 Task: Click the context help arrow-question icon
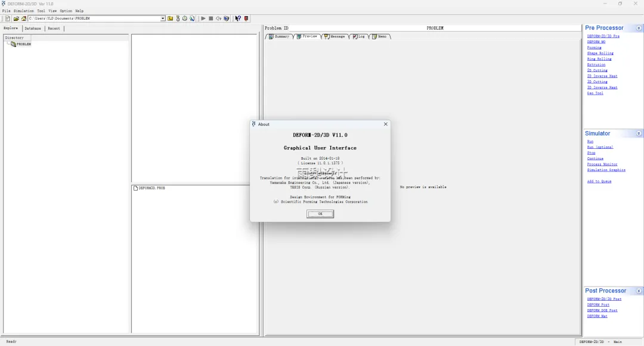click(x=238, y=18)
